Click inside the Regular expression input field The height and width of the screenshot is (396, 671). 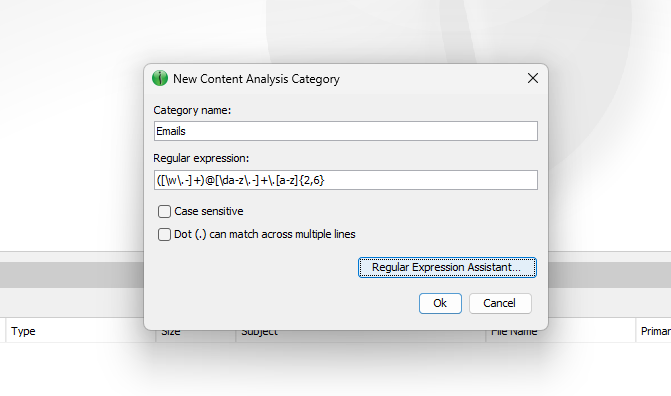346,180
